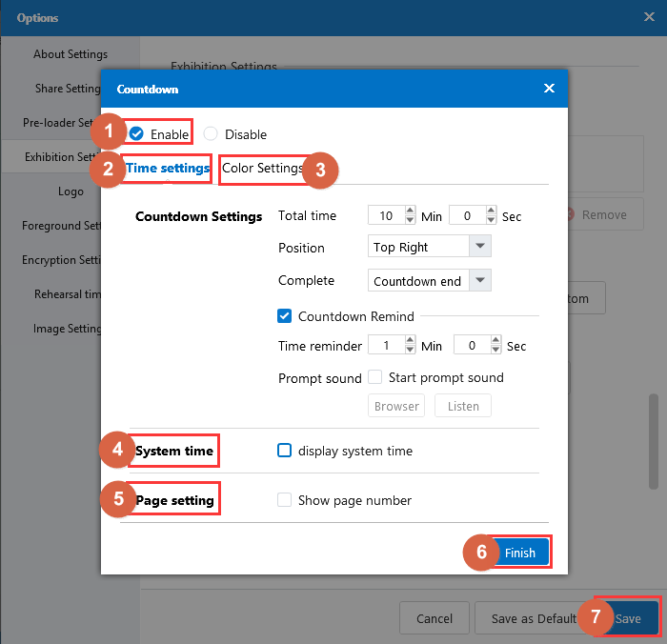Viewport: 667px width, 644px height.
Task: Decrease Time reminder minutes with down arrow
Action: tap(410, 350)
